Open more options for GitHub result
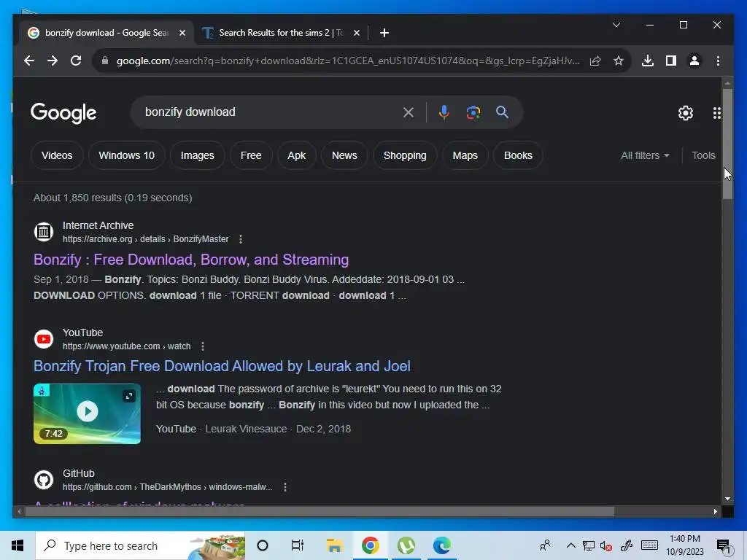 tap(285, 486)
